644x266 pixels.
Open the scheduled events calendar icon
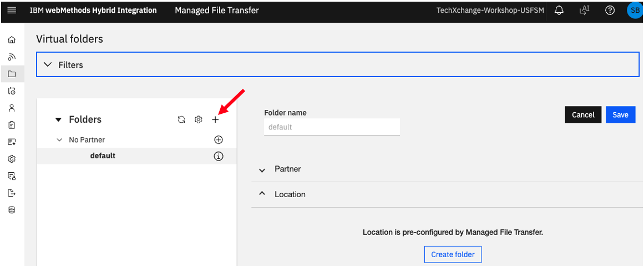(x=12, y=91)
